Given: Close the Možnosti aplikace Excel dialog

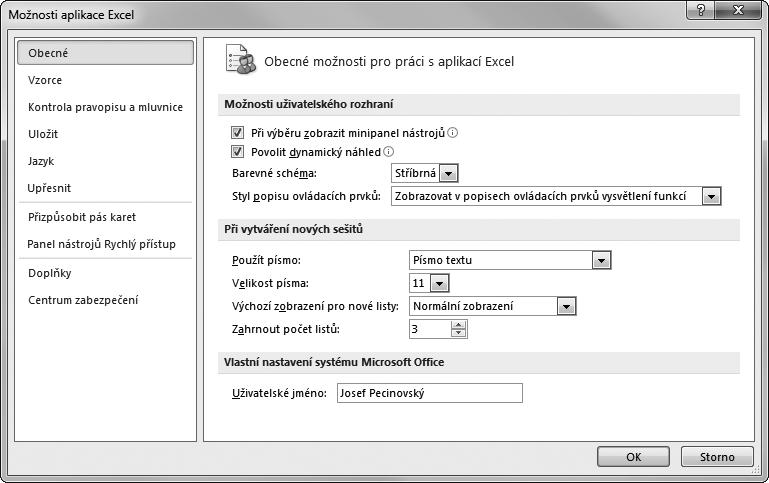Looking at the screenshot, I should (x=739, y=10).
